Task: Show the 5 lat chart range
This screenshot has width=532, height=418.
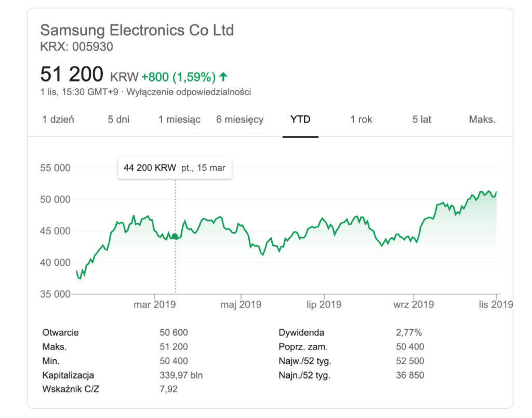Action: point(422,119)
